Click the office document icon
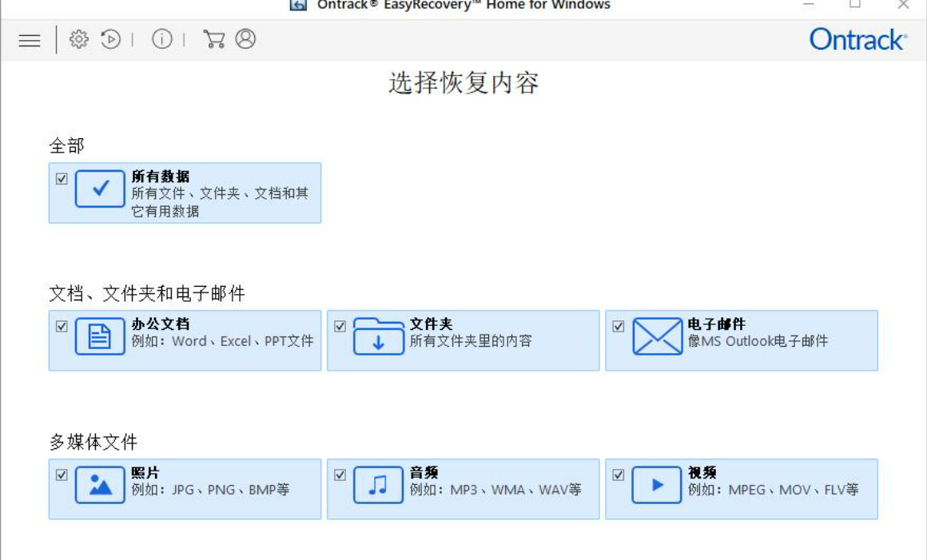Screen dimensions: 927x560 pos(100,336)
